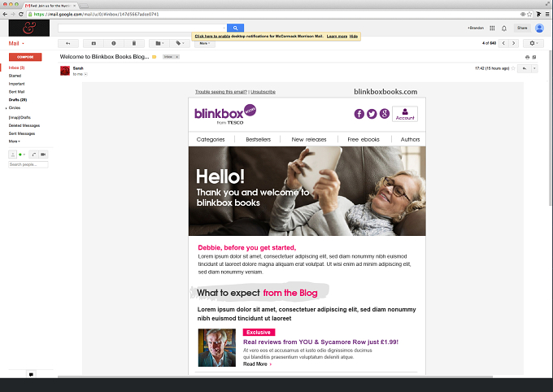Image resolution: width=553 pixels, height=392 pixels.
Task: Open the settings gear menu
Action: 532,43
